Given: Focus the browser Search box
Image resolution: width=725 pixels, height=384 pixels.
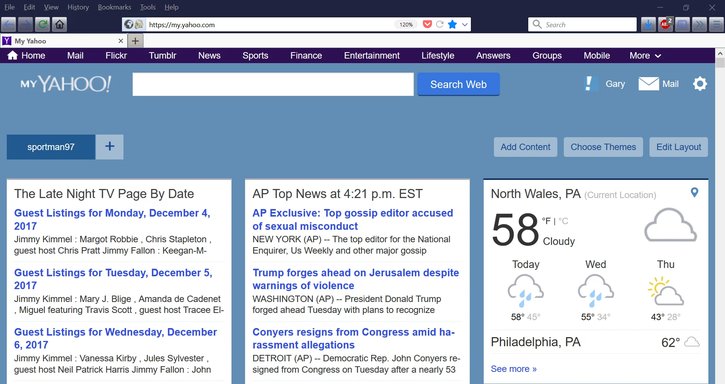Looking at the screenshot, I should click(582, 25).
